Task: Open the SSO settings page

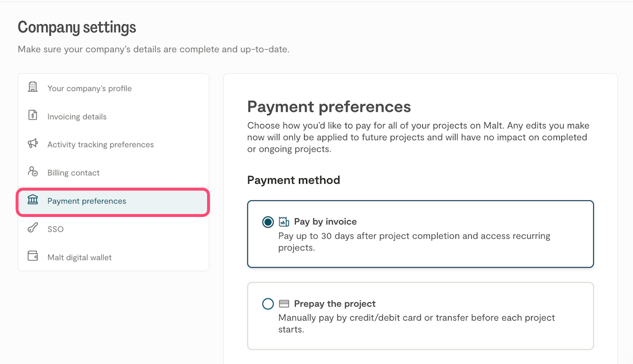Action: point(55,229)
